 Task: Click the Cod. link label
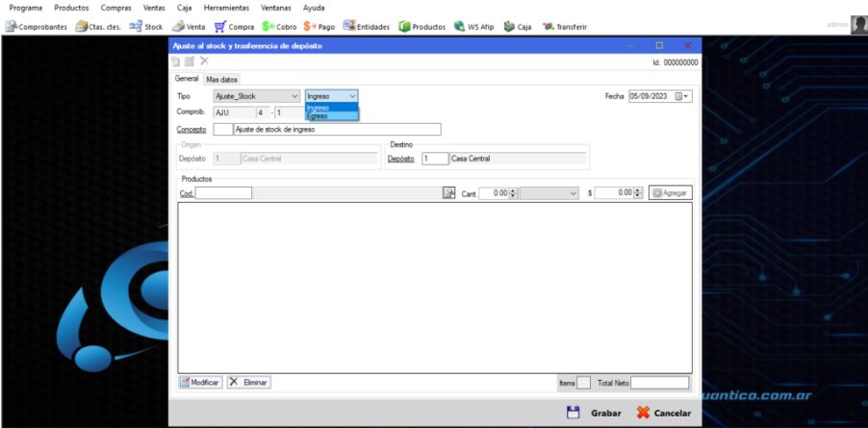point(187,193)
